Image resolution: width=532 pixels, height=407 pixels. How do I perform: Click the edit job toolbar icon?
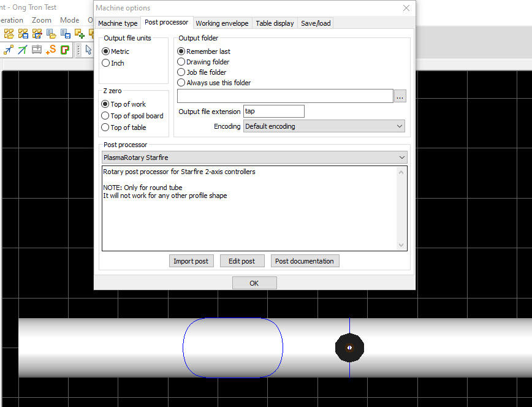click(37, 34)
